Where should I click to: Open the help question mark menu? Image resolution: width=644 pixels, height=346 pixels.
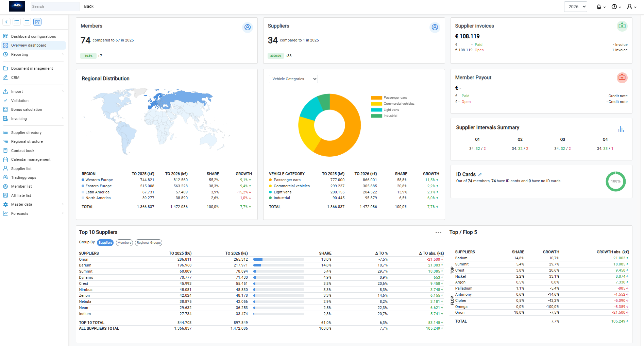(616, 6)
